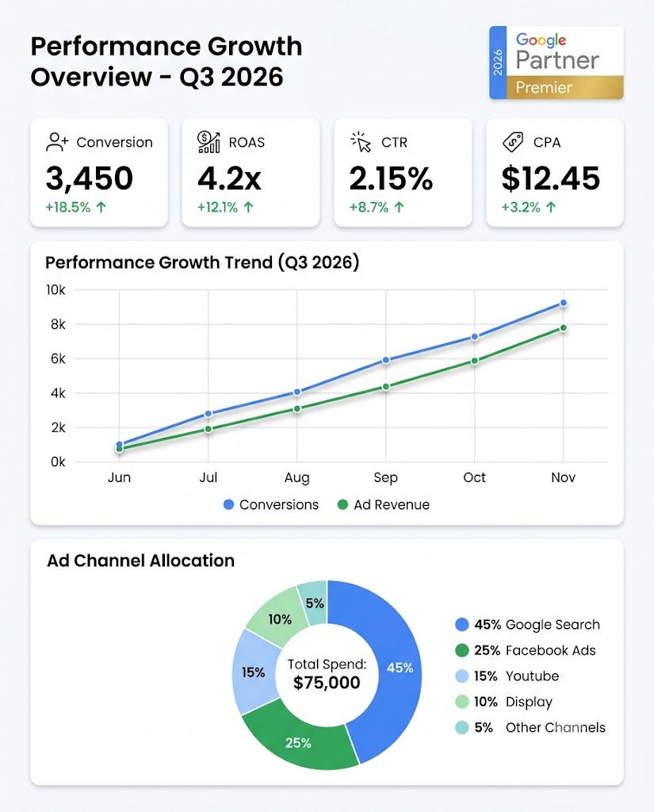Screen dimensions: 654x812
Task: Click the CTR cursor click icon
Action: tap(361, 142)
